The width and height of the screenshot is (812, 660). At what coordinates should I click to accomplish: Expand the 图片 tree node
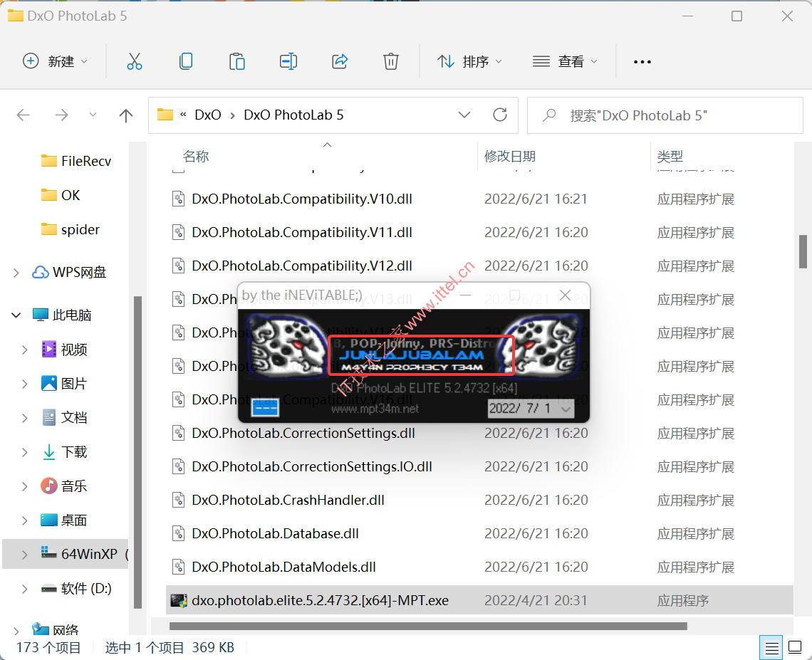(24, 384)
